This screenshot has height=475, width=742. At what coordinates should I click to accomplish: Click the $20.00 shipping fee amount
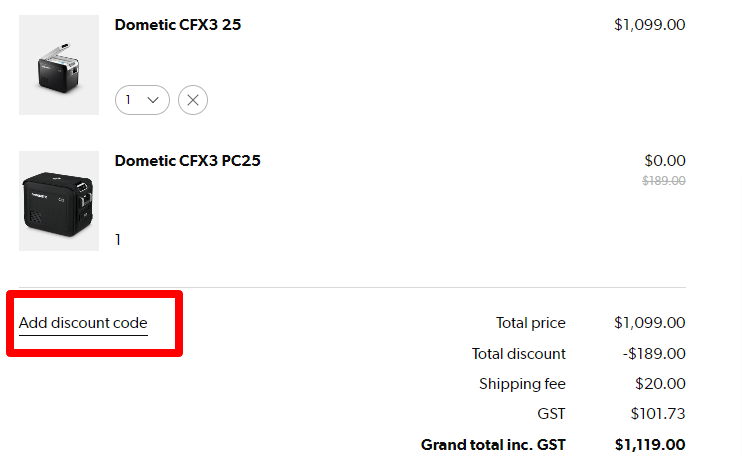[x=660, y=384]
